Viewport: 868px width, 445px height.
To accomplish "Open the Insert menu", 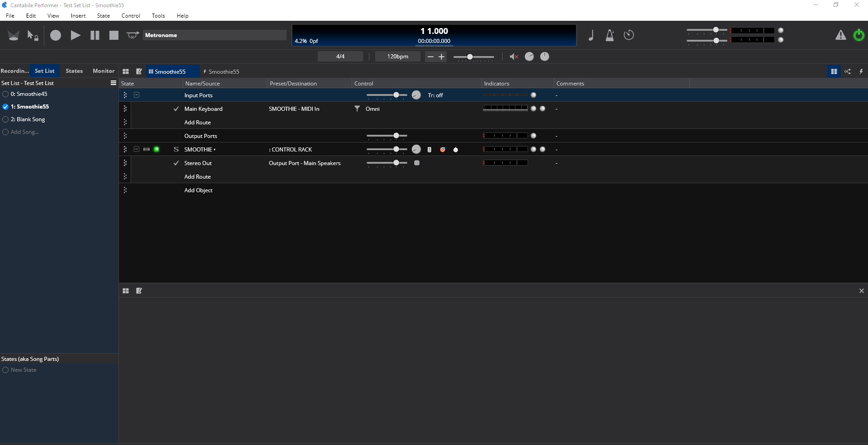I will pos(78,16).
